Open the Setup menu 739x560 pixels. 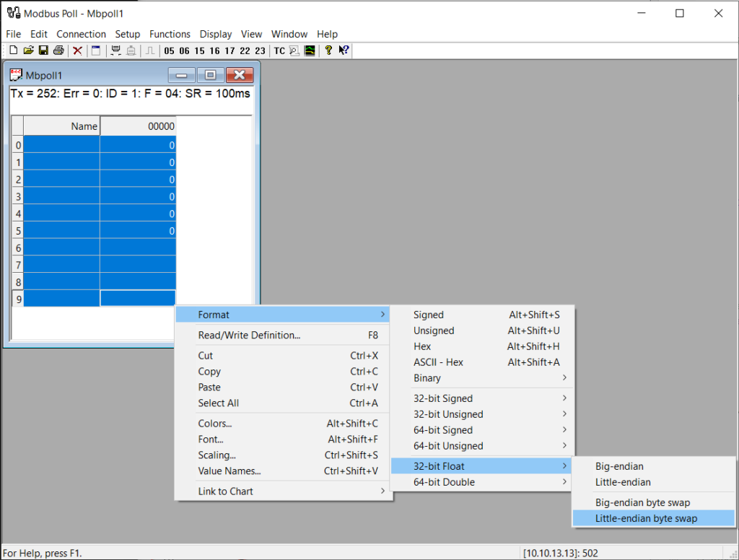click(127, 34)
